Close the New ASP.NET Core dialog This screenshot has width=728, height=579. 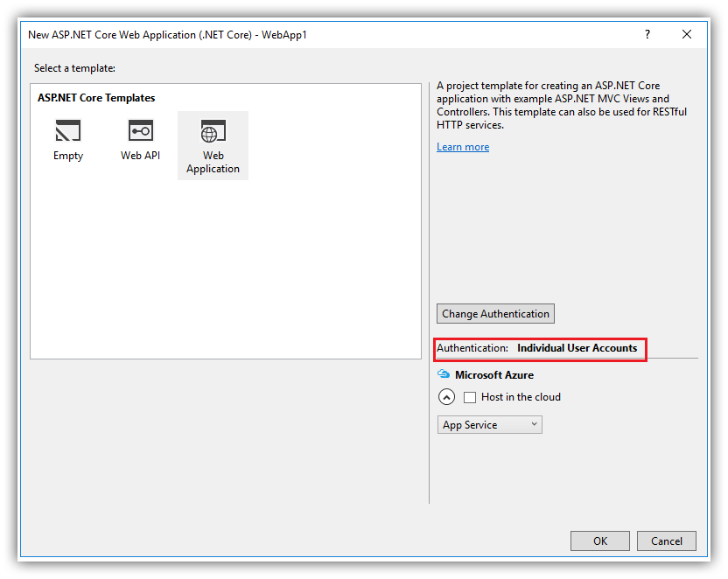687,34
